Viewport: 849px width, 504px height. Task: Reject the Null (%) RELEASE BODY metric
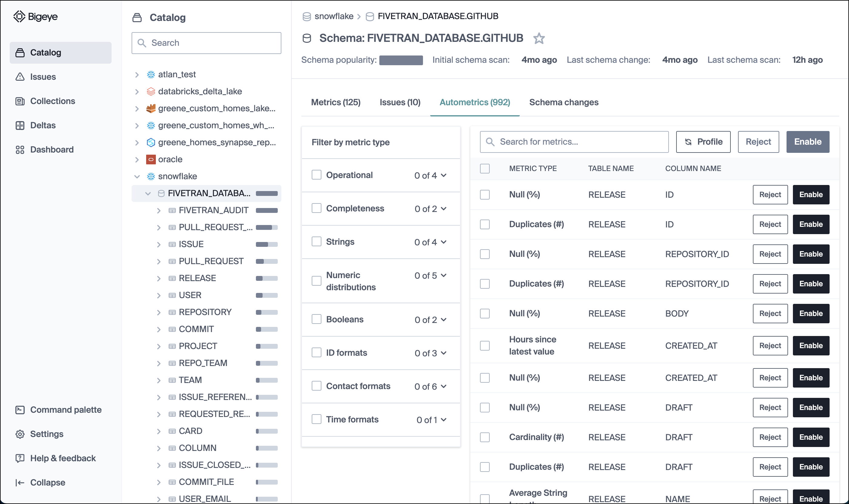tap(770, 314)
